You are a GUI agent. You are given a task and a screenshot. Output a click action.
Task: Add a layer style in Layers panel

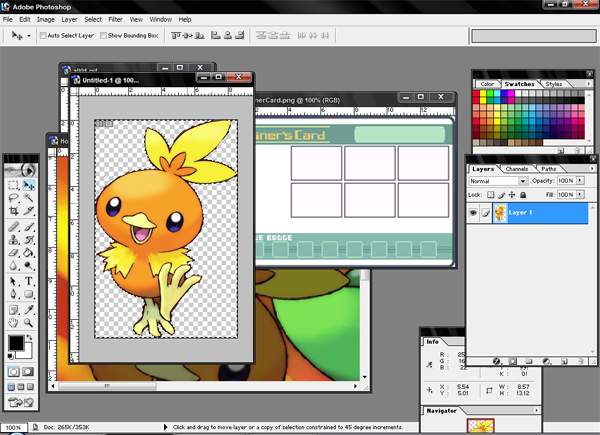click(x=496, y=361)
